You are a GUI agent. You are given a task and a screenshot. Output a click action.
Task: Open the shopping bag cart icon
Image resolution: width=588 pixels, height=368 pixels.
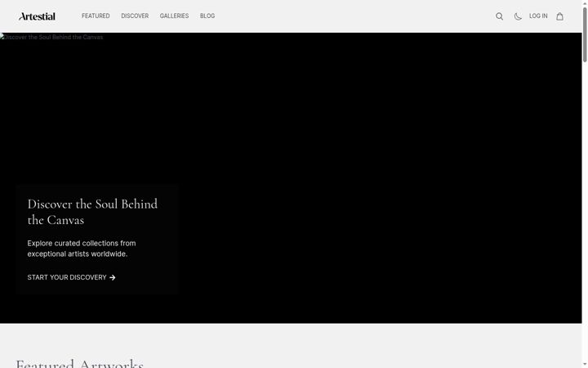coord(560,16)
